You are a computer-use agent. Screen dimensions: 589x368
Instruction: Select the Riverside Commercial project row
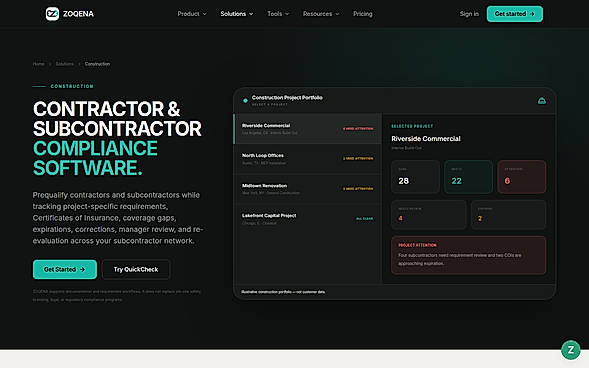click(308, 128)
